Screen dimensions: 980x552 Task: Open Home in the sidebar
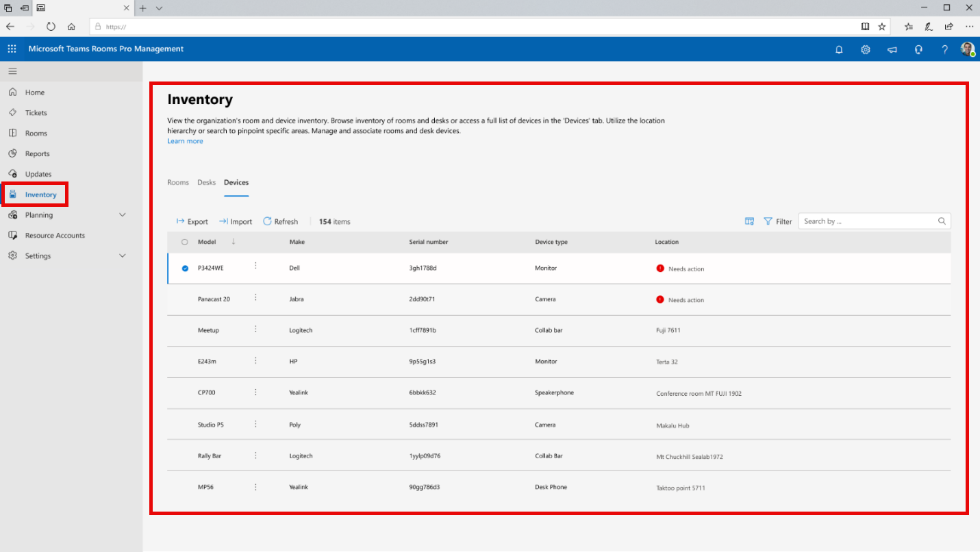tap(34, 92)
